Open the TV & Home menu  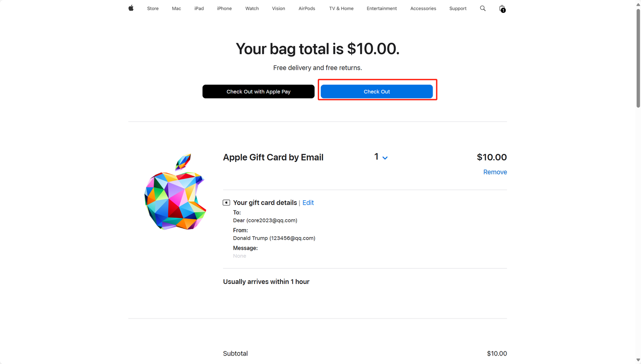[341, 8]
